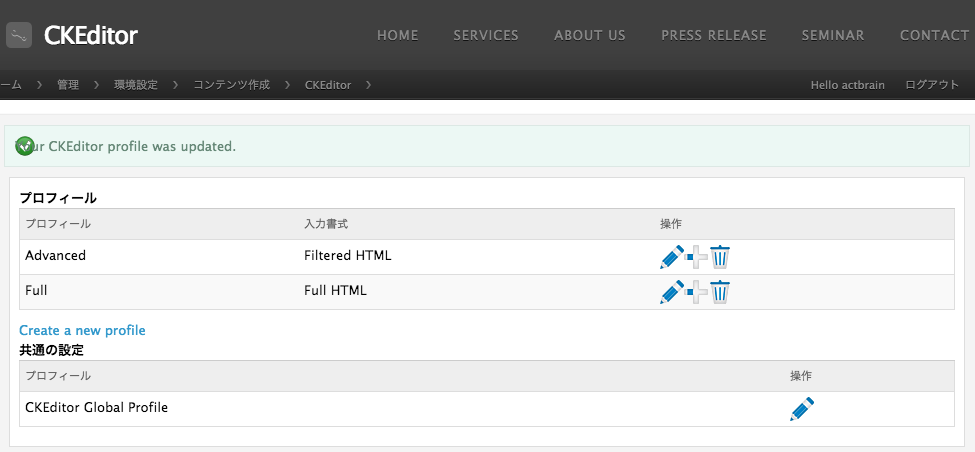Open the ABOUT US page
Screen dimensions: 975x452
tap(590, 35)
